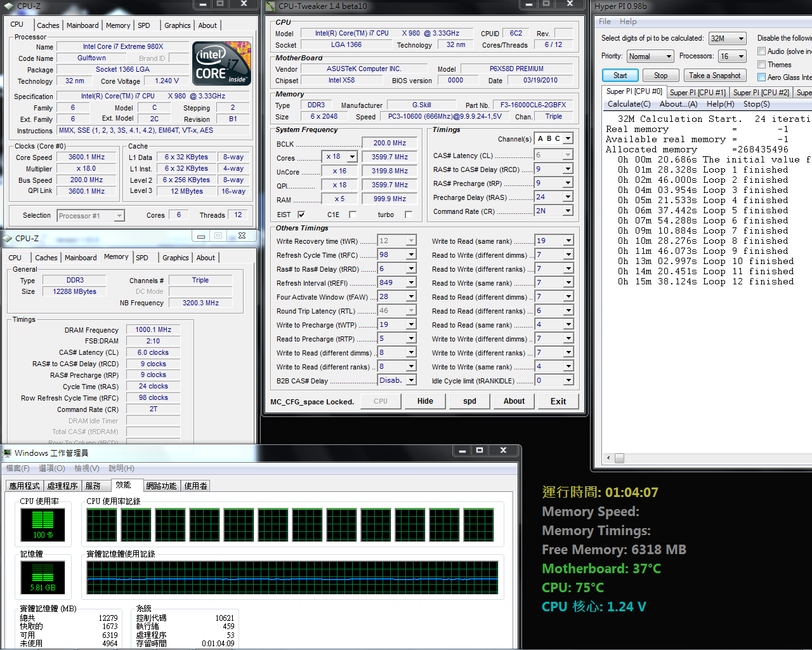
Task: Click the Intel Core i7 inside logo
Action: 221,63
